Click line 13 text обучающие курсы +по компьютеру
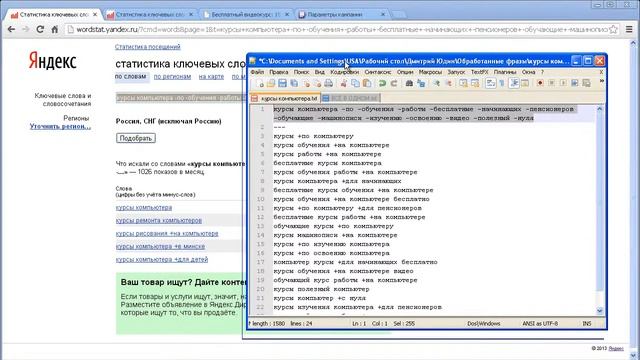The width and height of the screenshot is (640, 360). 333,226
